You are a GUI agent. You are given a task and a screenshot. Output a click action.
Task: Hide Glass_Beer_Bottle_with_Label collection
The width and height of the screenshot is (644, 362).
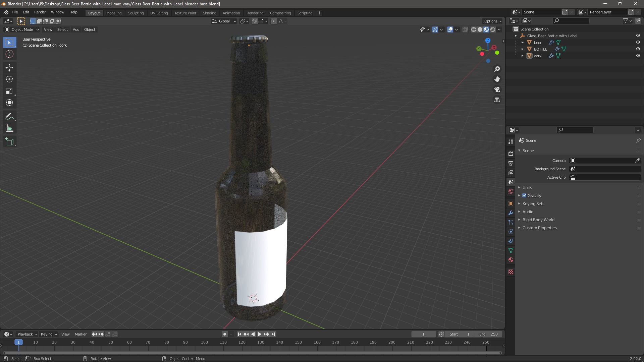[x=638, y=36]
